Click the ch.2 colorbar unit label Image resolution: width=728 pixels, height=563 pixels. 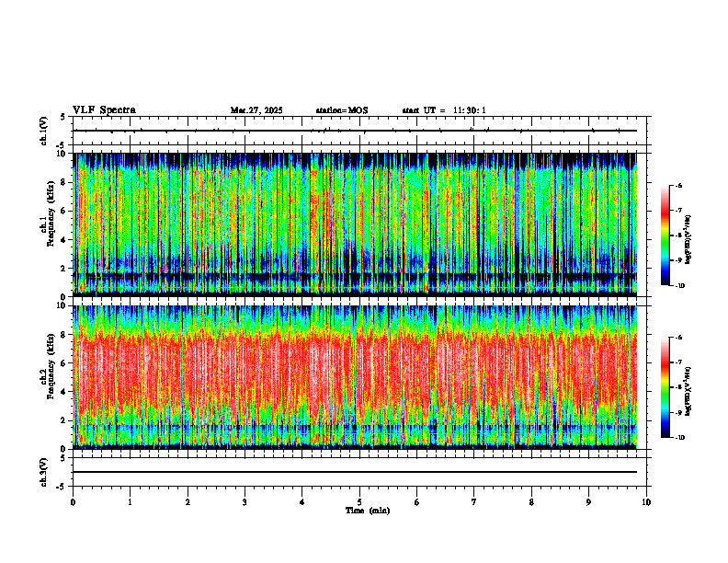click(x=688, y=392)
